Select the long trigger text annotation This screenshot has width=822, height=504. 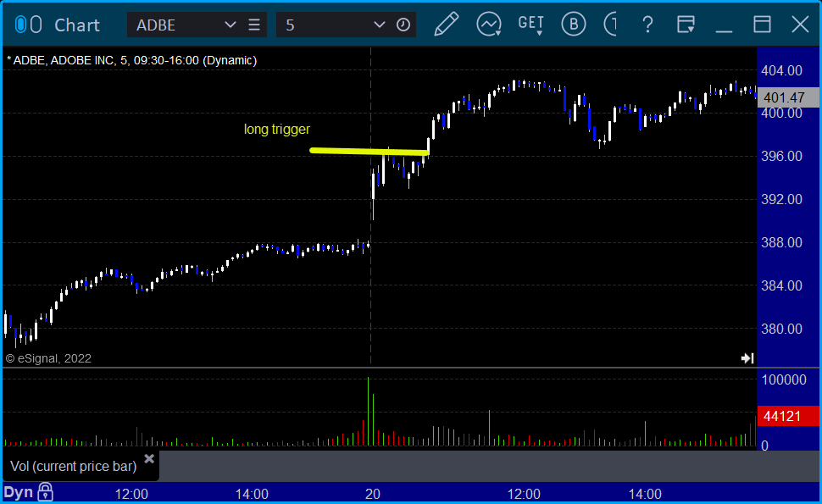277,129
